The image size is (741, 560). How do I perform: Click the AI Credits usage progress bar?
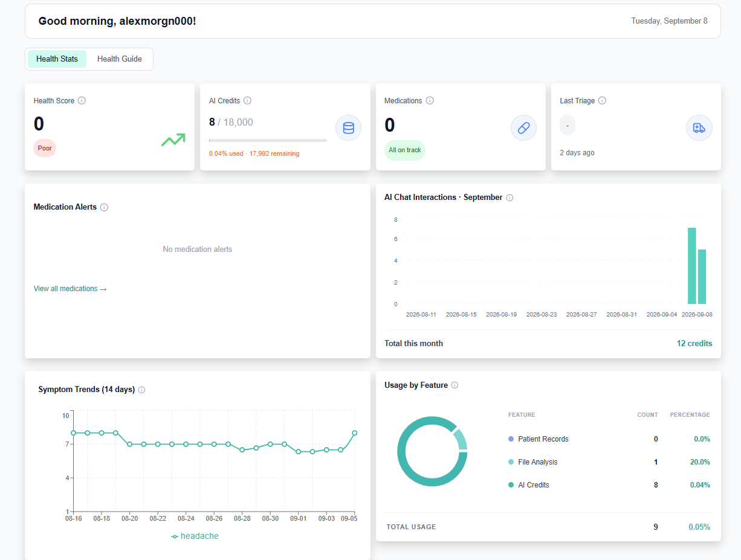tap(268, 141)
